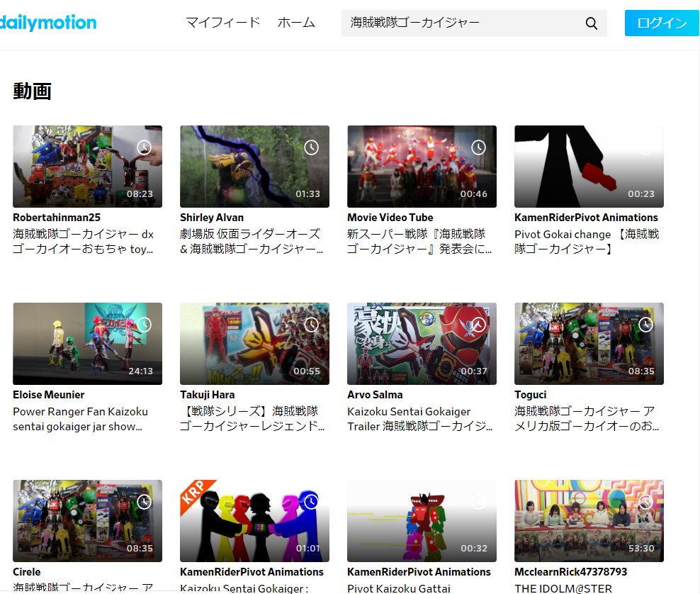Visit Movie Video Tube channel link
The image size is (700, 594).
click(390, 218)
